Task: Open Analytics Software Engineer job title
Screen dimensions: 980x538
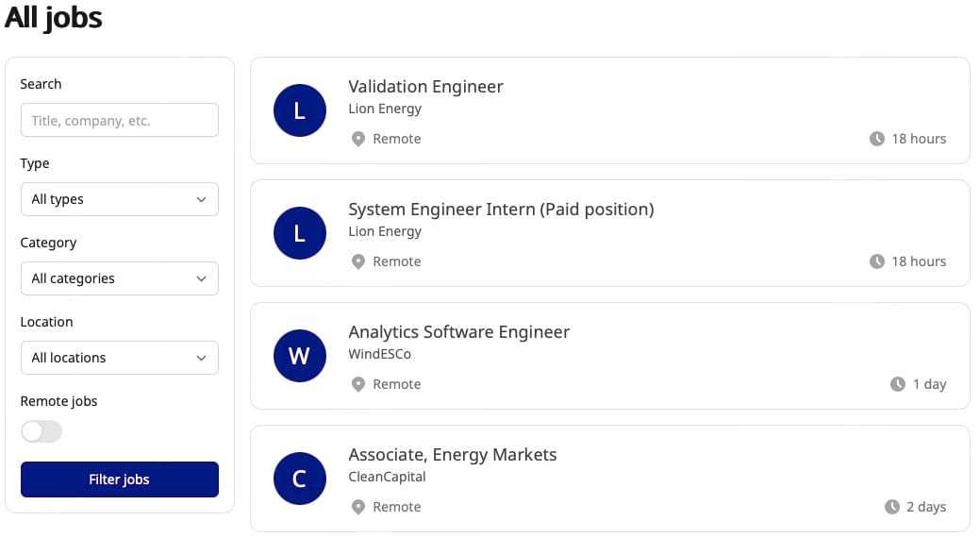Action: coord(458,332)
